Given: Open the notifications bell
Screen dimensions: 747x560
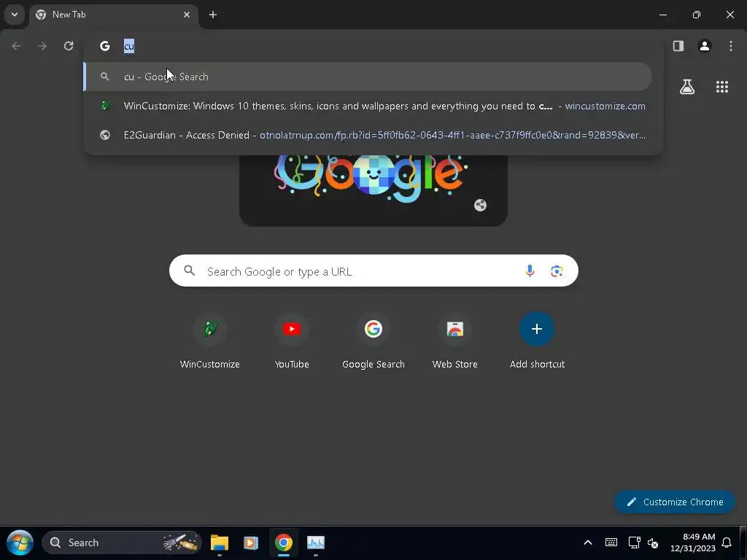Looking at the screenshot, I should 727,542.
